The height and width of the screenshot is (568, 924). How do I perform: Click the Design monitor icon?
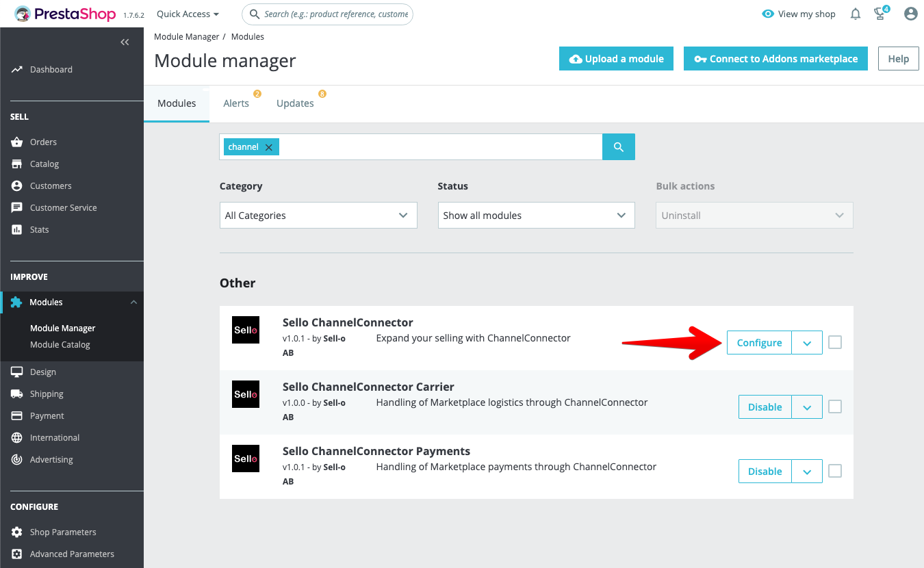[16, 372]
